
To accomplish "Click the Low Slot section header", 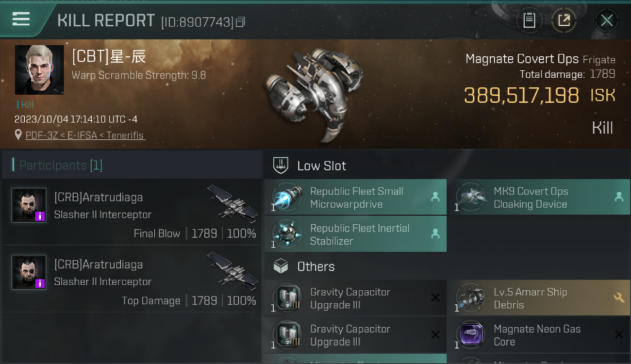I will (321, 166).
